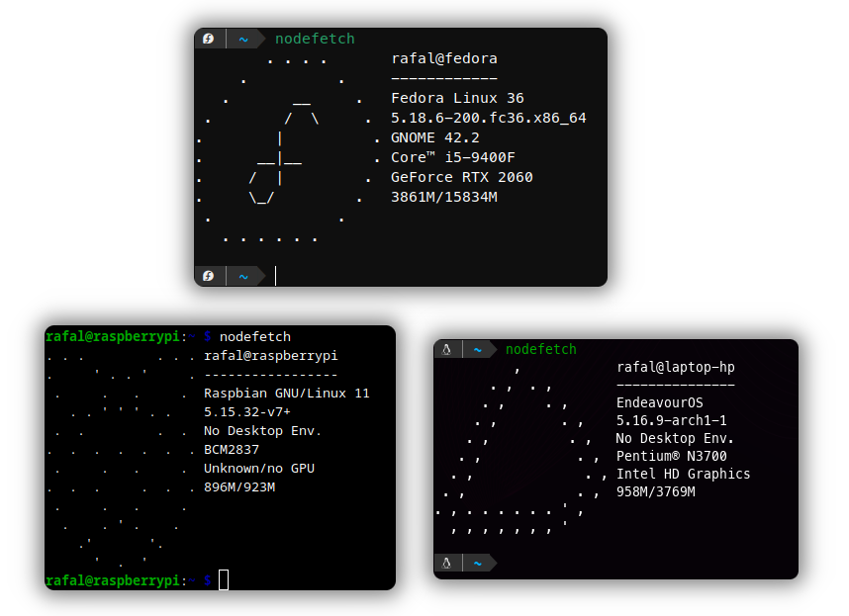Viewport: 849px width, 616px height.
Task: Click the Intel HD Graphics line
Action: click(684, 474)
